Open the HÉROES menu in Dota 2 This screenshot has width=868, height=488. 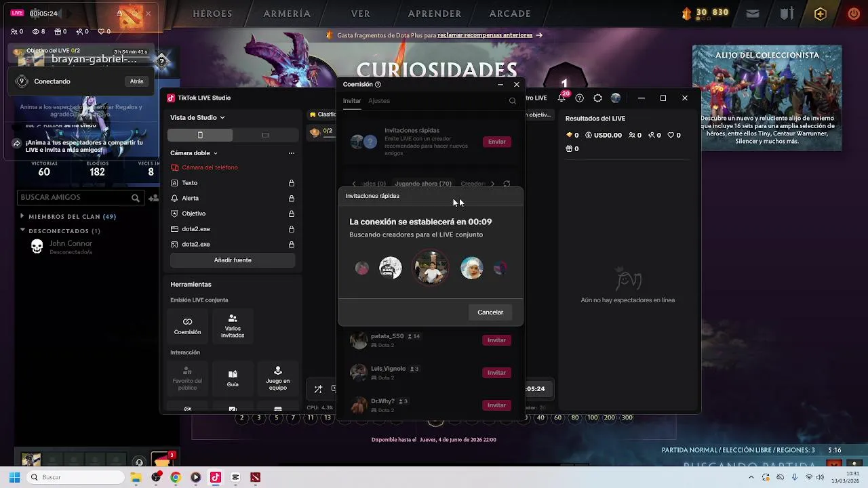212,14
